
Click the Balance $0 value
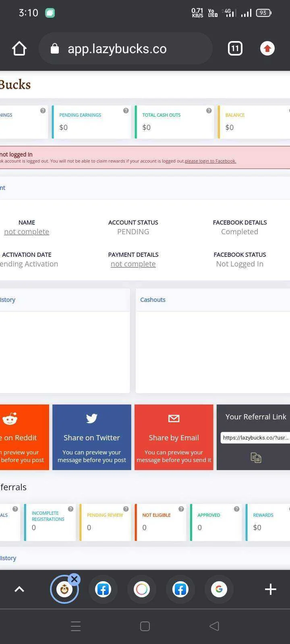230,128
